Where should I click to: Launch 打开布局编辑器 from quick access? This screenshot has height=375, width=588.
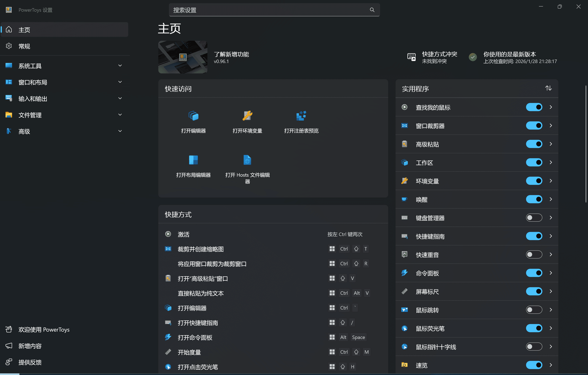point(193,160)
